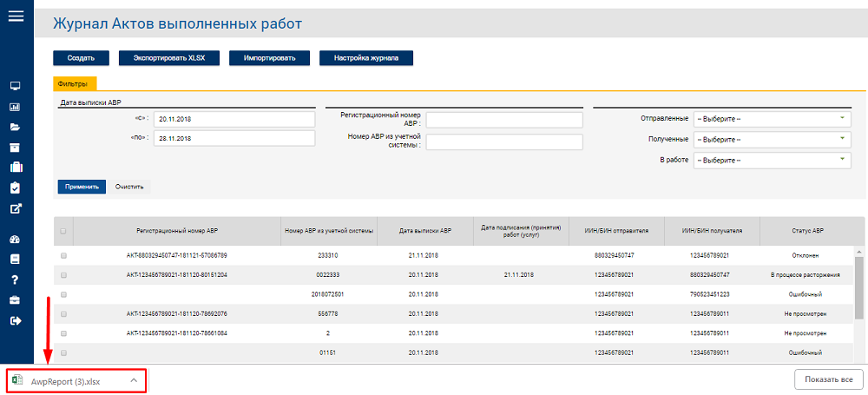Expand the В работе dropdown
The height and width of the screenshot is (395, 868).
[773, 160]
